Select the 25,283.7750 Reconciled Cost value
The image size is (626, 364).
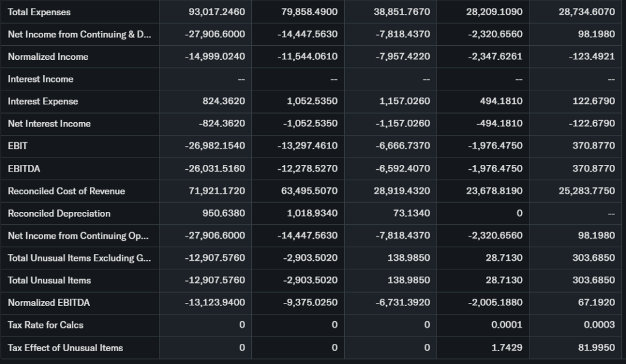pyautogui.click(x=586, y=191)
